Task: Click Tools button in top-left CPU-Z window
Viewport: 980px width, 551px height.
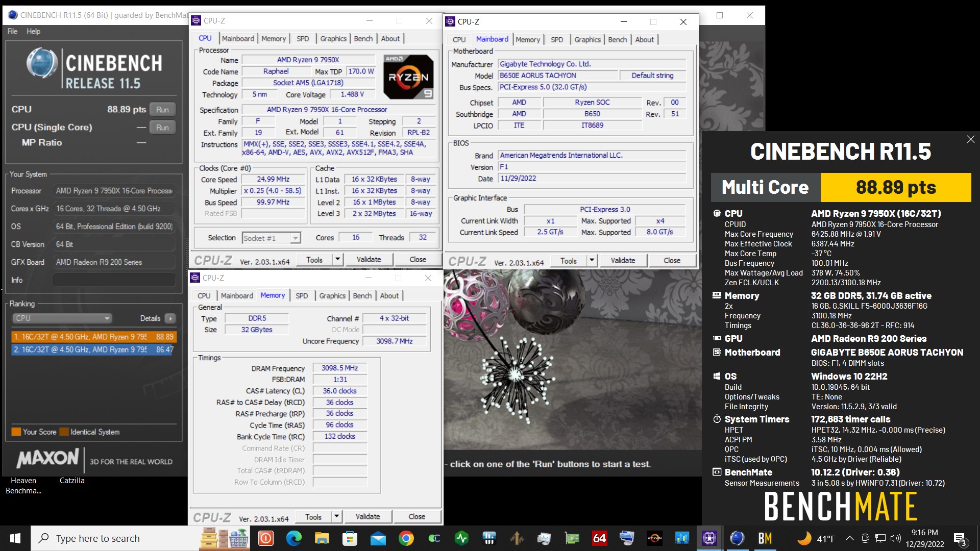Action: tap(314, 260)
